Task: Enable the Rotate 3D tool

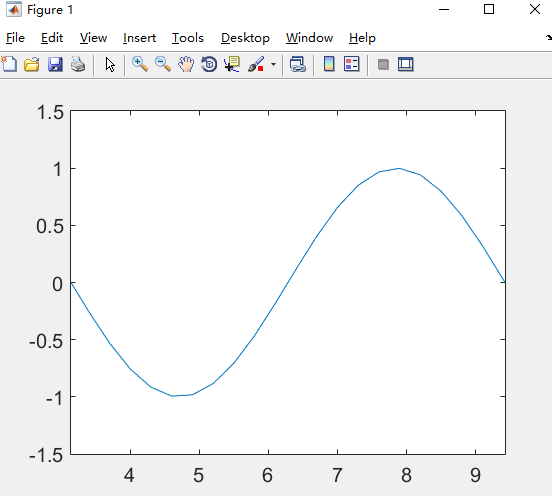Action: click(209, 64)
